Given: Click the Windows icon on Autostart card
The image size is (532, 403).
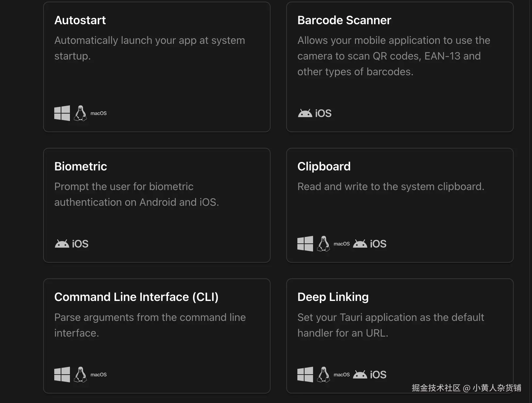Looking at the screenshot, I should 62,113.
